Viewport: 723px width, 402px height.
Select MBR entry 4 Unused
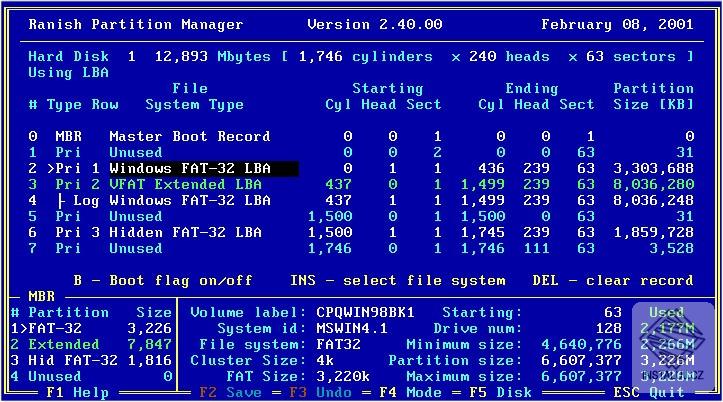tap(91, 377)
